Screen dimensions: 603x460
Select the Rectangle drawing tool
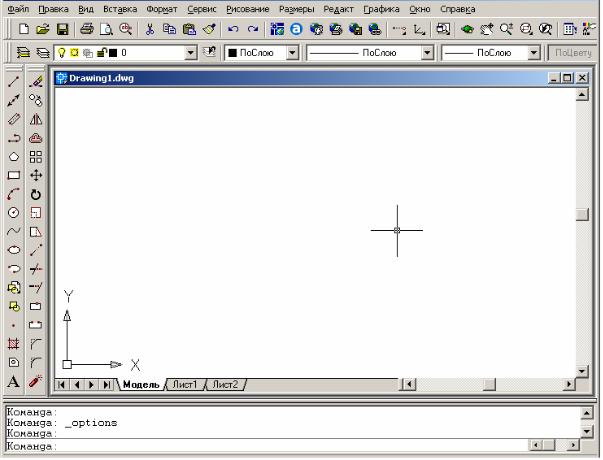click(x=14, y=175)
